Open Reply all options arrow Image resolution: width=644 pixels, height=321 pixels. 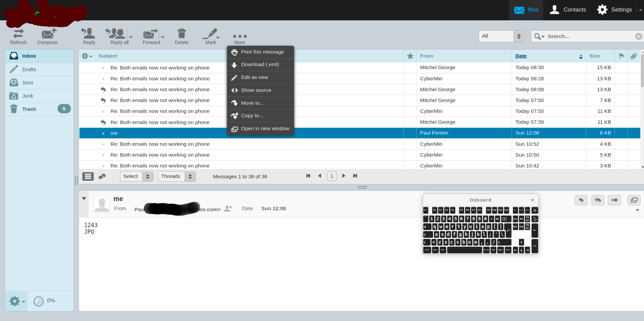pos(131,37)
